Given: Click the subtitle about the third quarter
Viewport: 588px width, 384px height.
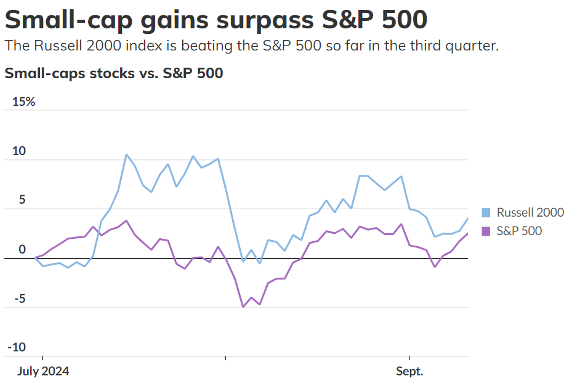Looking at the screenshot, I should 251,46.
